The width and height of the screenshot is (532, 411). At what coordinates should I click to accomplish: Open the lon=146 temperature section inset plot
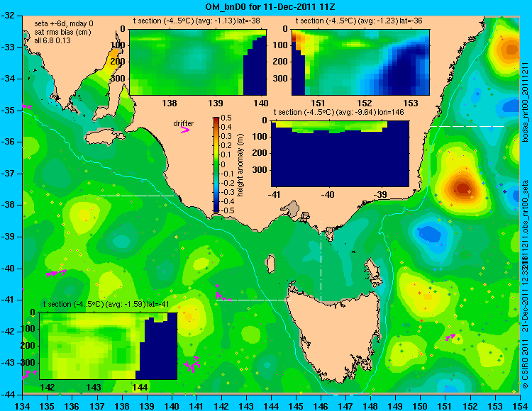pyautogui.click(x=340, y=154)
